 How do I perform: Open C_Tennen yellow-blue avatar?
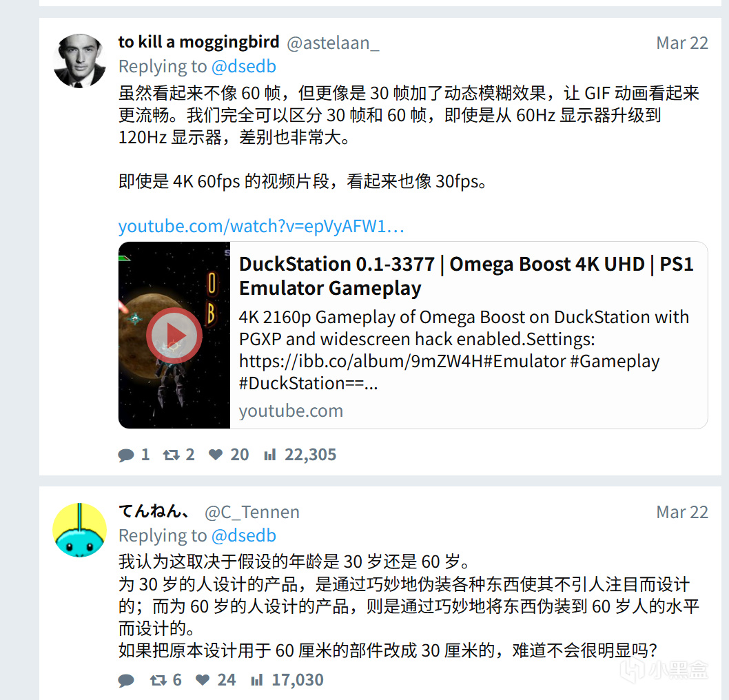point(79,530)
